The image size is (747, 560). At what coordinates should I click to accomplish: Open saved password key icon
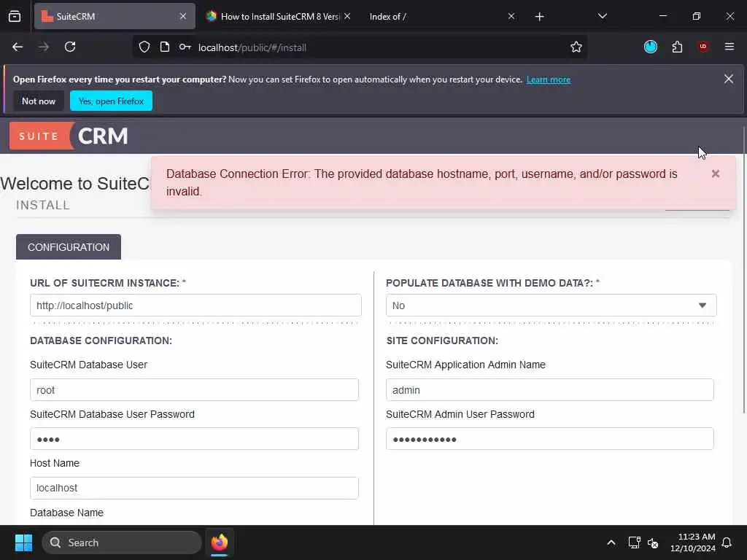[x=185, y=47]
